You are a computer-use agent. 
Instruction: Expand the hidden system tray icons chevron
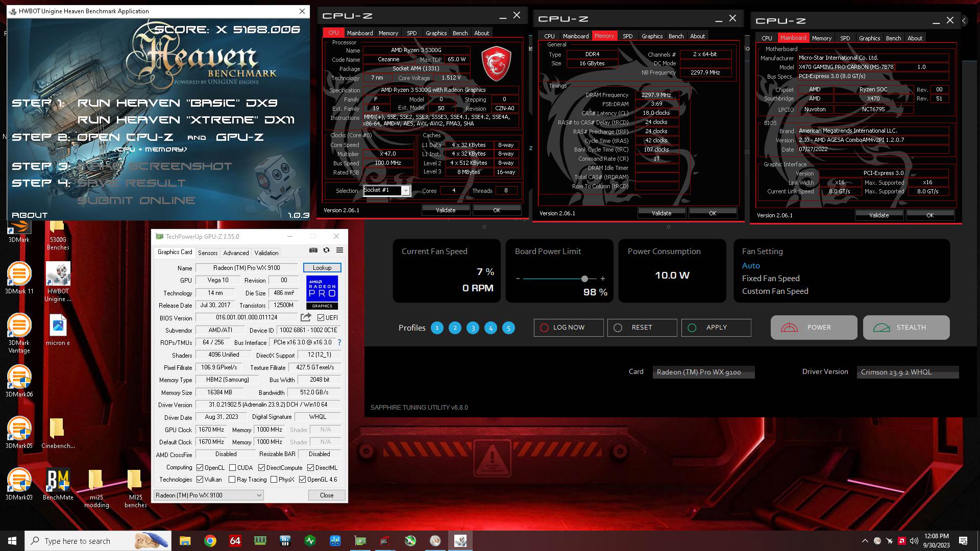tap(865, 541)
